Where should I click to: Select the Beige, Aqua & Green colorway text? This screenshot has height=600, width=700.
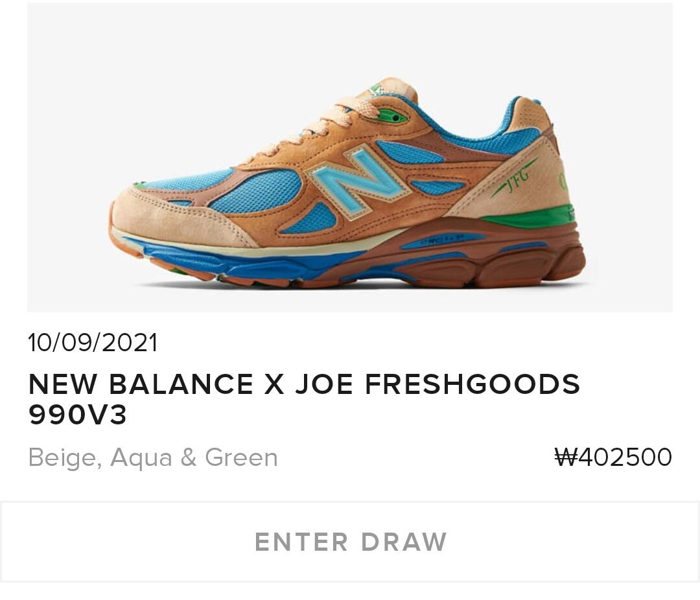(x=153, y=458)
